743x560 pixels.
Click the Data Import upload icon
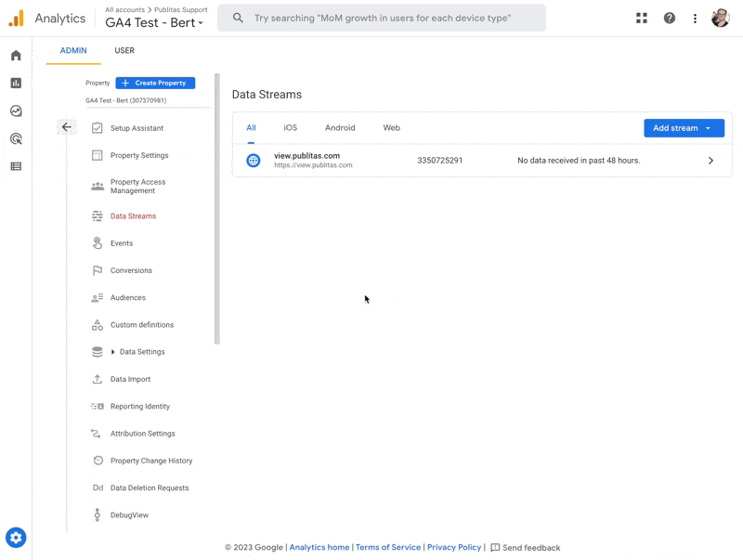98,379
